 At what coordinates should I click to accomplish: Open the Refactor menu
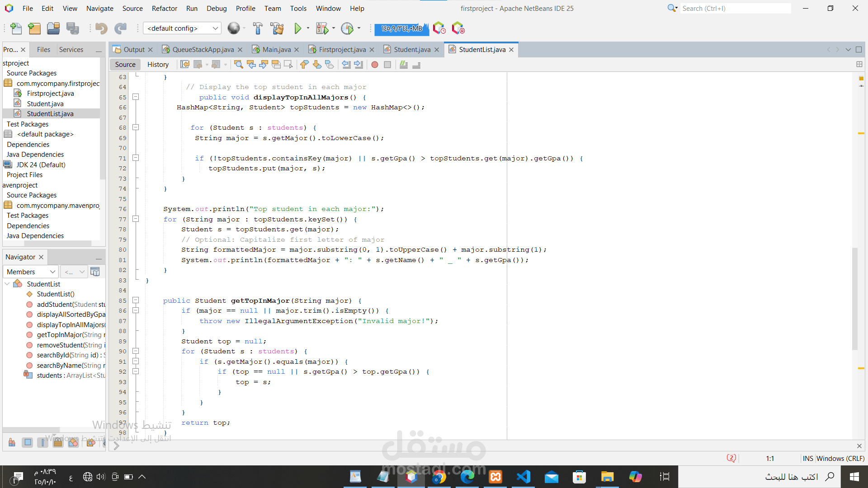(x=165, y=8)
